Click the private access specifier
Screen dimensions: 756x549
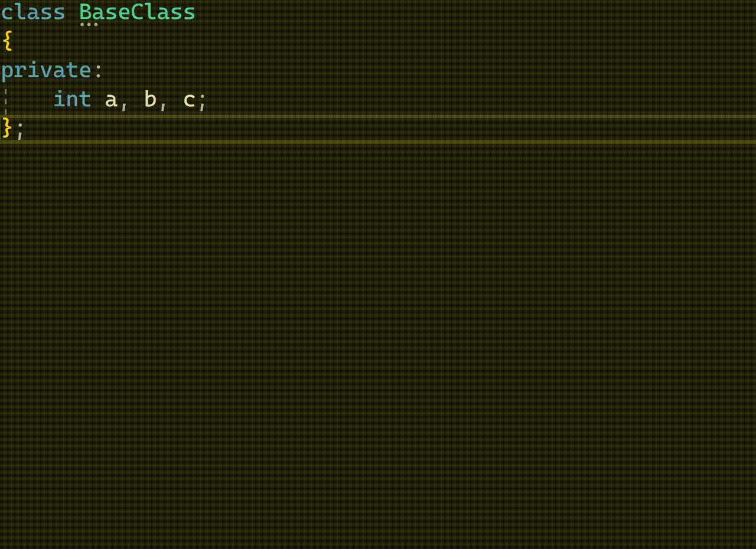[45, 70]
